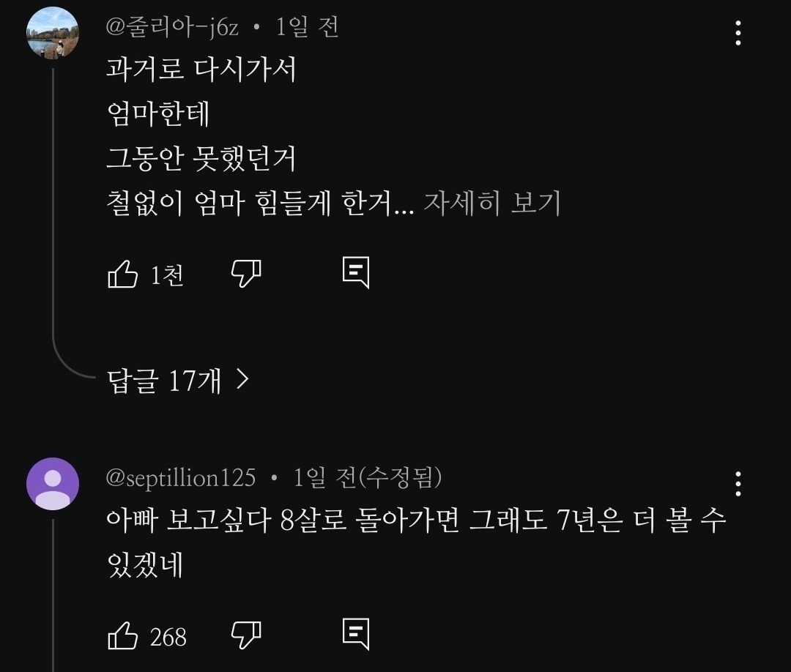Visit the @septillion125 channel username link
This screenshot has width=791, height=672.
pyautogui.click(x=181, y=477)
